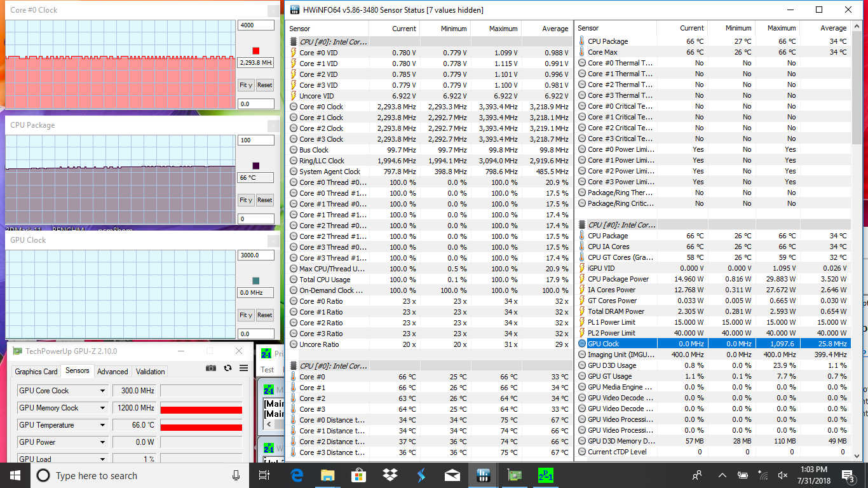868x488 pixels.
Task: Click Reset in Core #0 Clock graph
Action: point(264,85)
